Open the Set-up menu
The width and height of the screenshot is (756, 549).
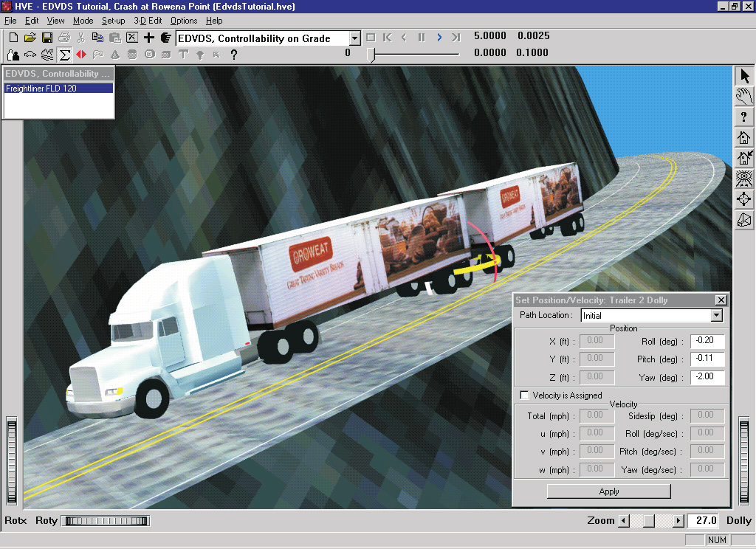tap(113, 21)
